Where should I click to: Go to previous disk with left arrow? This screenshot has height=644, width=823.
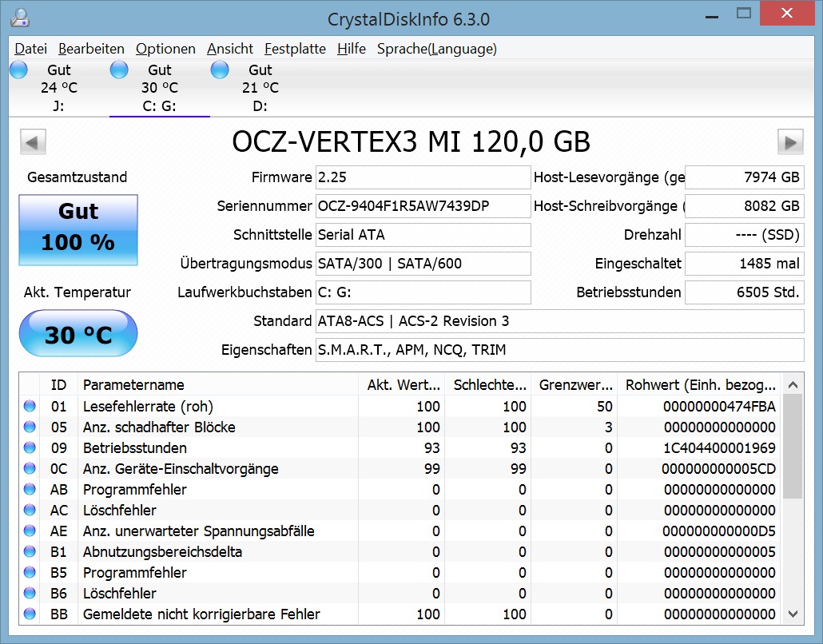click(33, 141)
